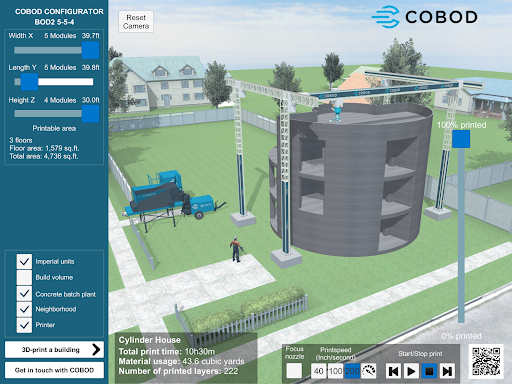
Task: Stop the print with square icon
Action: [429, 371]
